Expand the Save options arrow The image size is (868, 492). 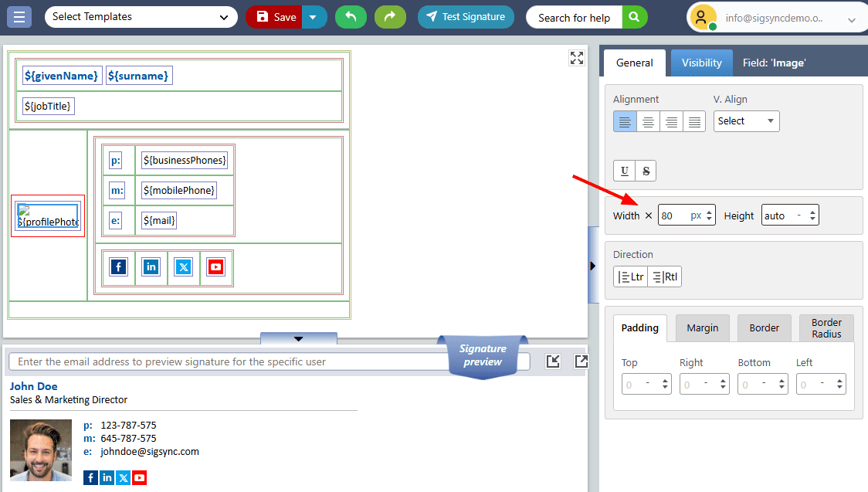point(313,17)
